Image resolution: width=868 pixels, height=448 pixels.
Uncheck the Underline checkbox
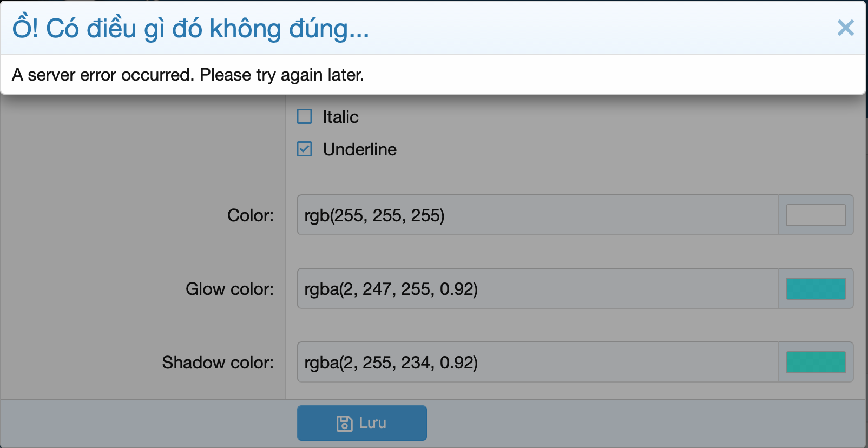305,149
